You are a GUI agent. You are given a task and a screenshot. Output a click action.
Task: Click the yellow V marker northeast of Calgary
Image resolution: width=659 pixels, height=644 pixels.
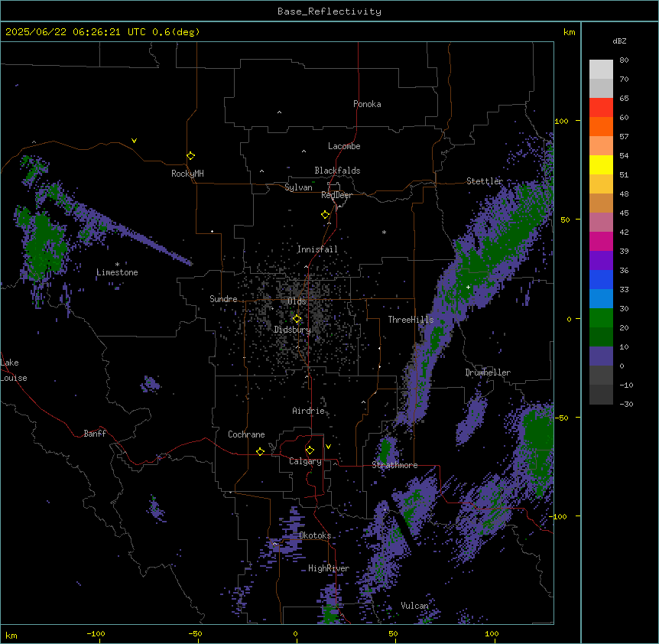click(x=328, y=447)
